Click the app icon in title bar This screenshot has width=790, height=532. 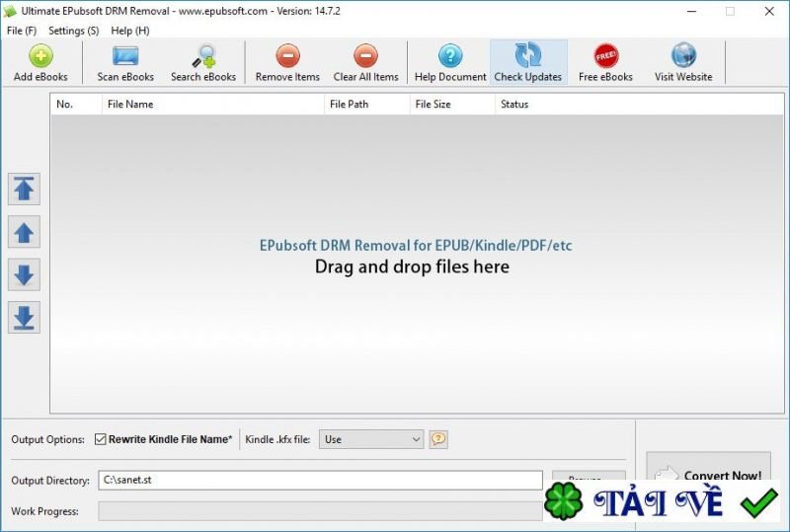pyautogui.click(x=10, y=11)
